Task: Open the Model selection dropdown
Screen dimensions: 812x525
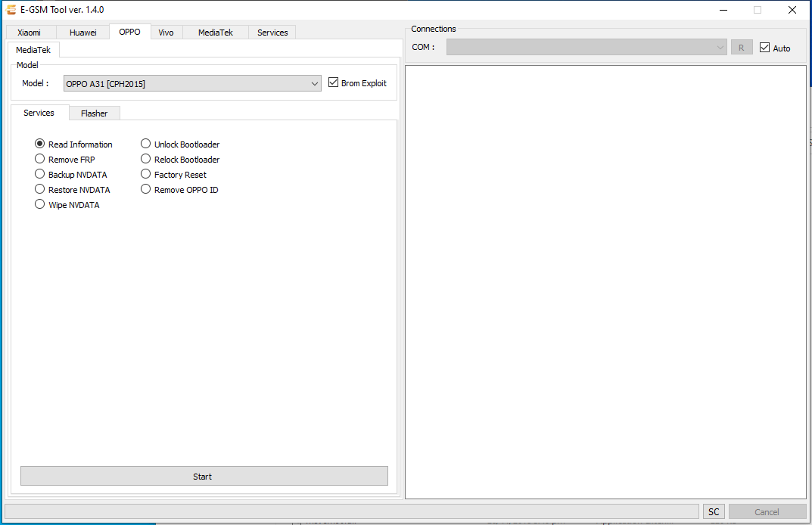Action: click(x=316, y=83)
